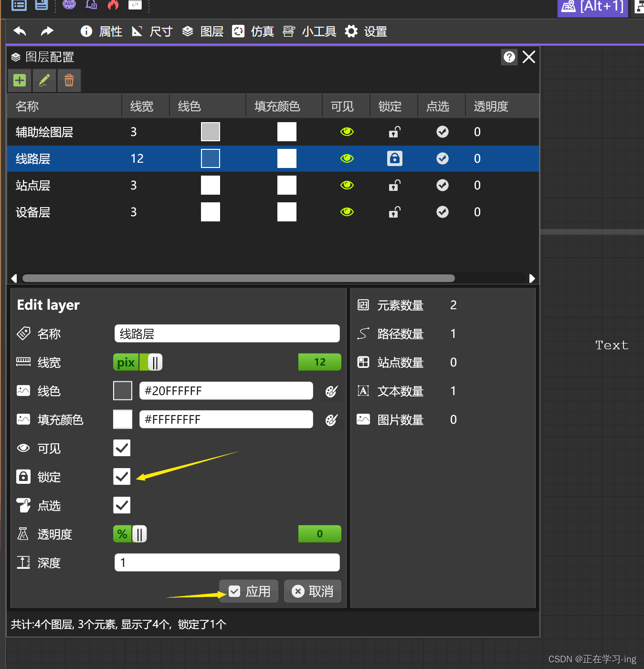Viewport: 644px width, 669px height.
Task: Click the 填充颜色 column header
Action: 284,106
